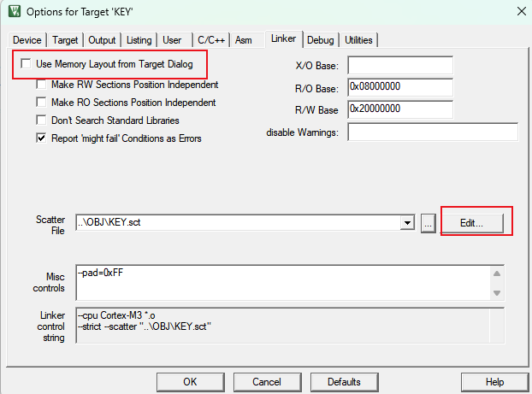
Task: Confirm settings with the OK button
Action: tap(190, 382)
